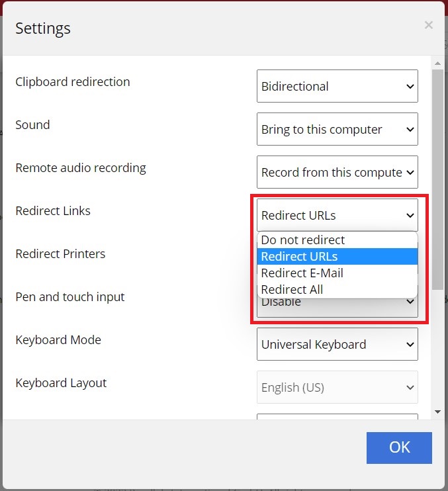Click the partially visible dropdown below Keyboard Layout
The height and width of the screenshot is (491, 448).
click(337, 417)
